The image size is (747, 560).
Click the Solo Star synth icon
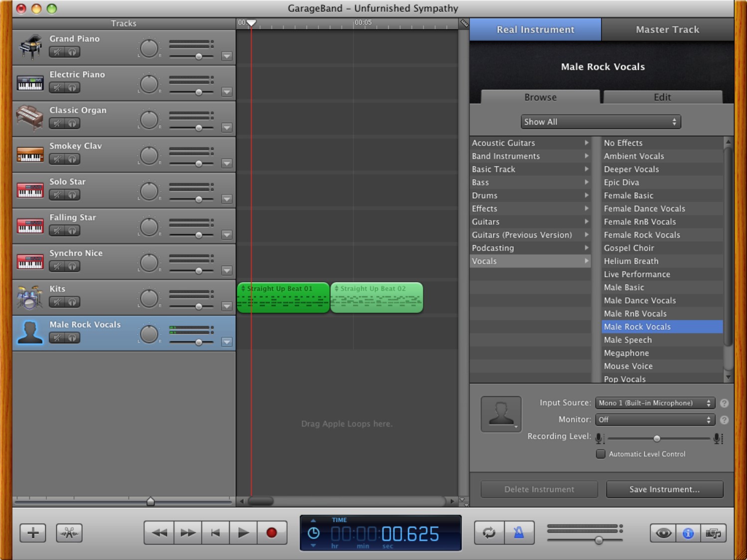[30, 190]
